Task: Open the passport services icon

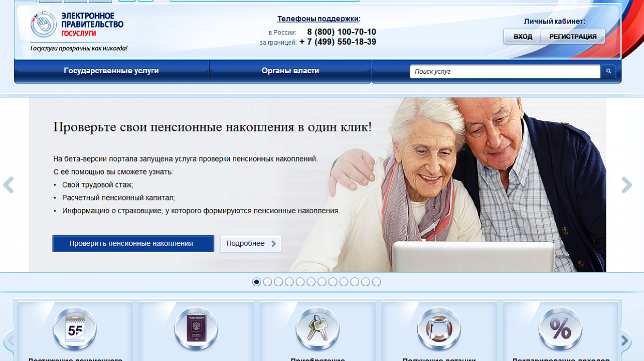Action: [196, 329]
